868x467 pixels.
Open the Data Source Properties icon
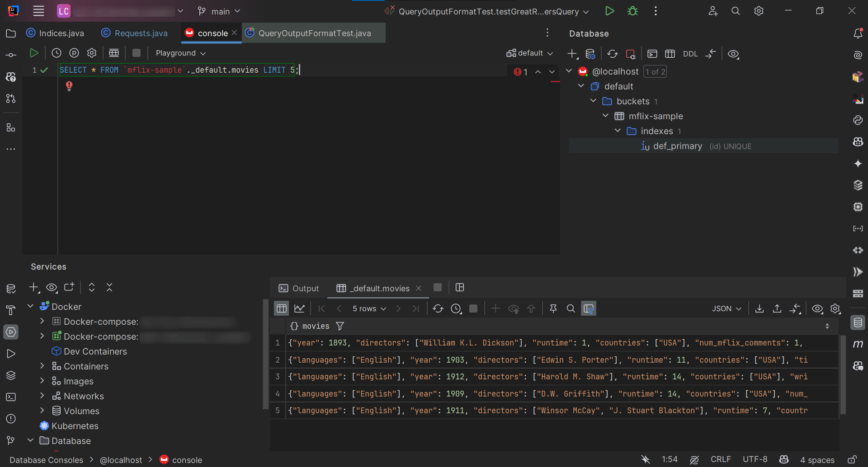[590, 54]
